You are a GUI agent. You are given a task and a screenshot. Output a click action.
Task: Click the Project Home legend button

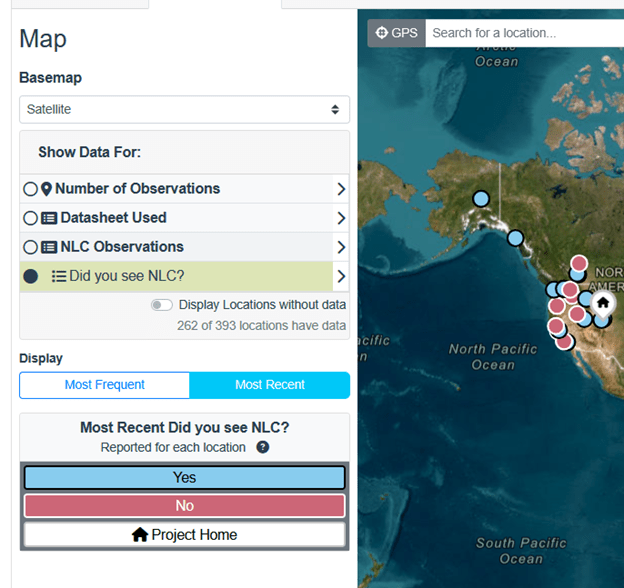pos(184,535)
